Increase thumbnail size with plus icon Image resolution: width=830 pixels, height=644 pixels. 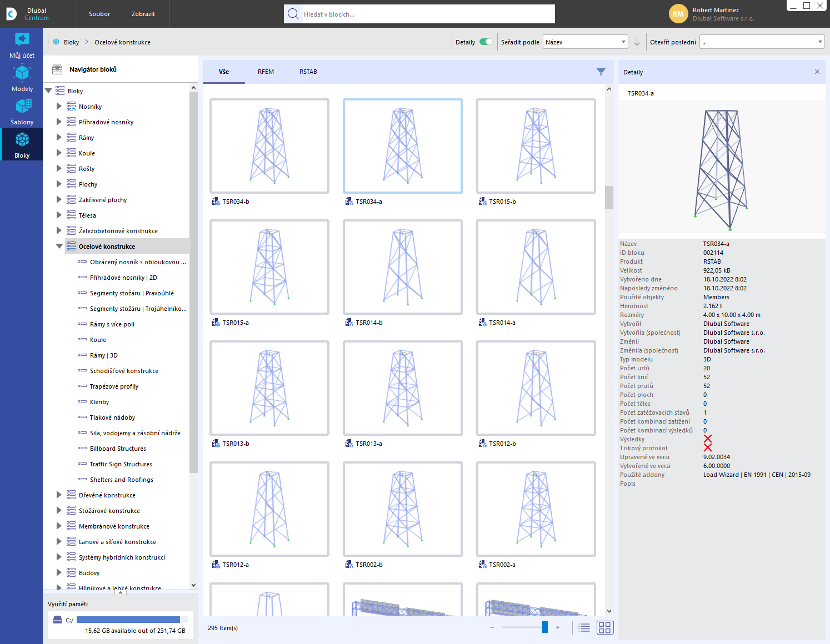(557, 627)
